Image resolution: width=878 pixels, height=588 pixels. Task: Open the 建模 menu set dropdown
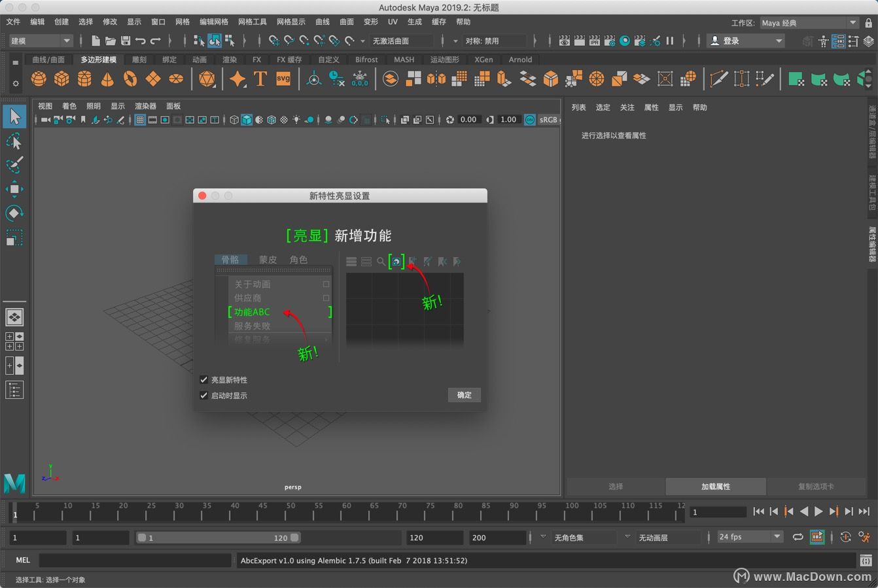tap(40, 41)
